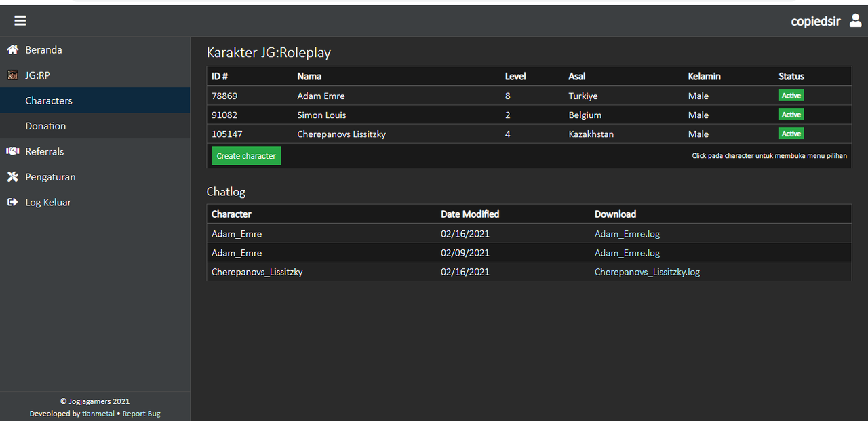Viewport: 868px width, 421px height.
Task: Click the Log Keluar exit icon
Action: tap(12, 202)
